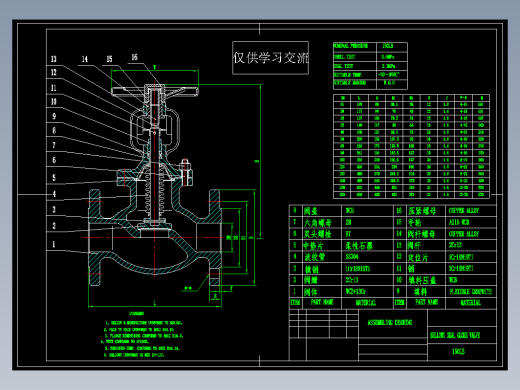Click callout number 12 left of the valve

(54, 72)
